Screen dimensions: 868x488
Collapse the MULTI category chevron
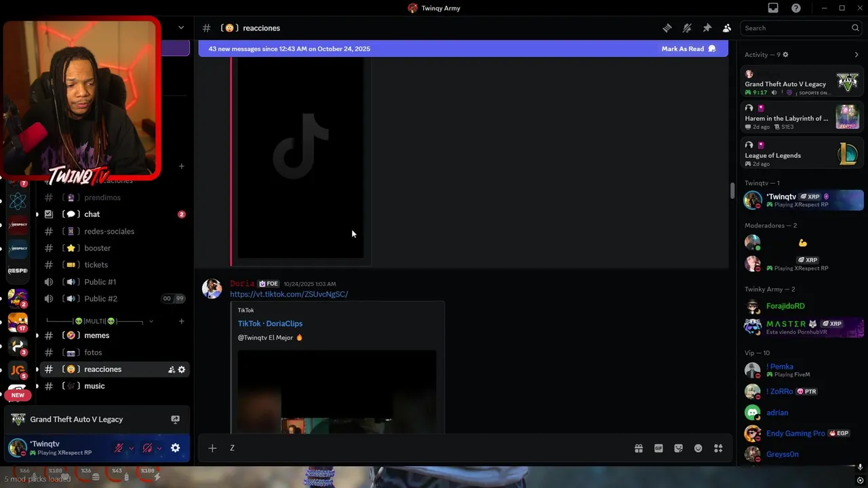[x=151, y=321]
